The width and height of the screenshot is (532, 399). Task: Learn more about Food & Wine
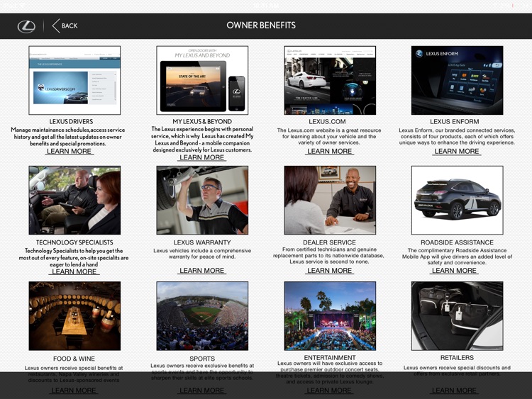pyautogui.click(x=74, y=390)
